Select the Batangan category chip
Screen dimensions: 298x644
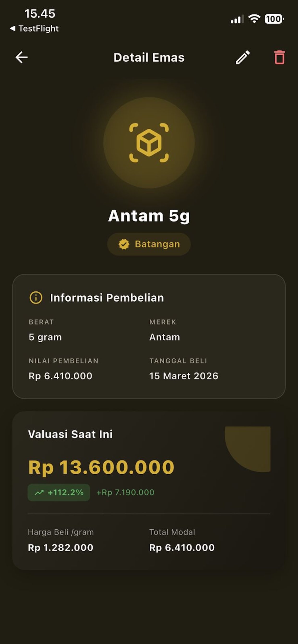pyautogui.click(x=149, y=244)
